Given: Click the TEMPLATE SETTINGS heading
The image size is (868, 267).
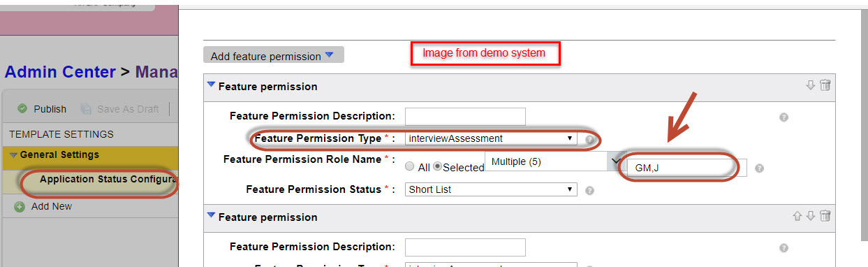Looking at the screenshot, I should 61,134.
